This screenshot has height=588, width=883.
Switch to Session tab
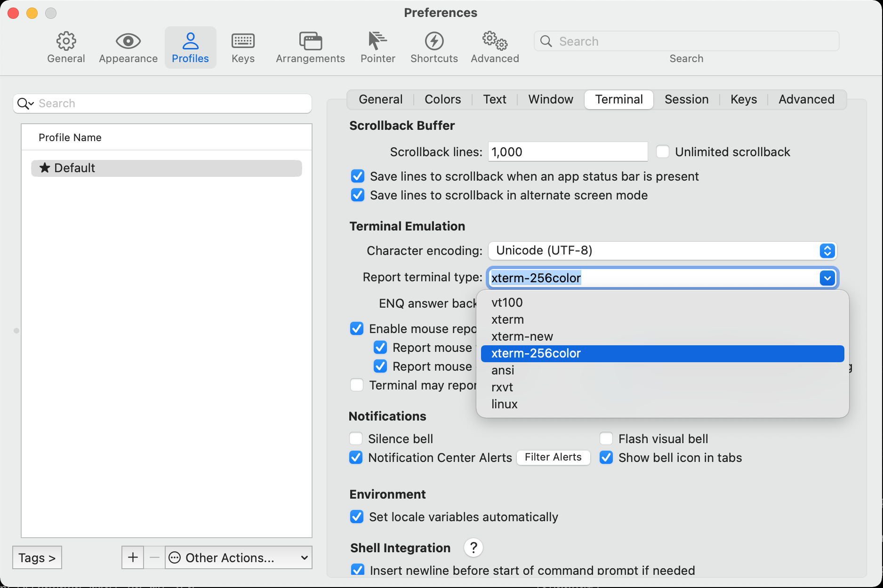(686, 99)
